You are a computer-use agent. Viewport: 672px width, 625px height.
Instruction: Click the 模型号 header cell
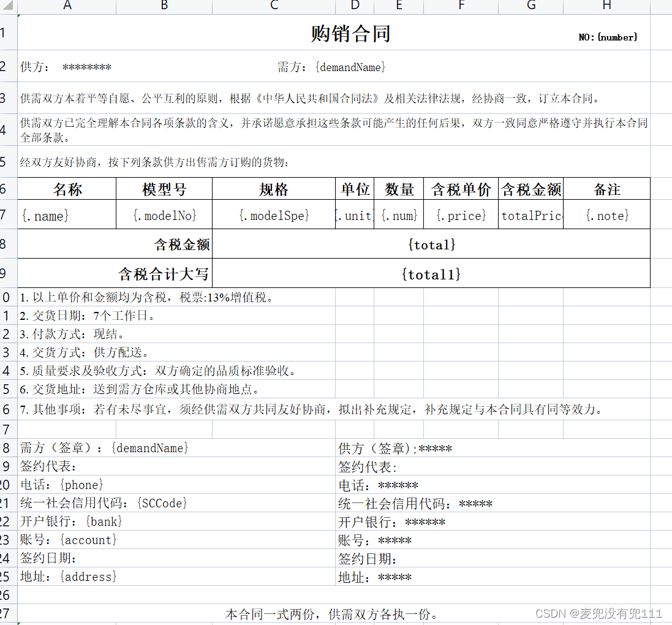(x=164, y=189)
